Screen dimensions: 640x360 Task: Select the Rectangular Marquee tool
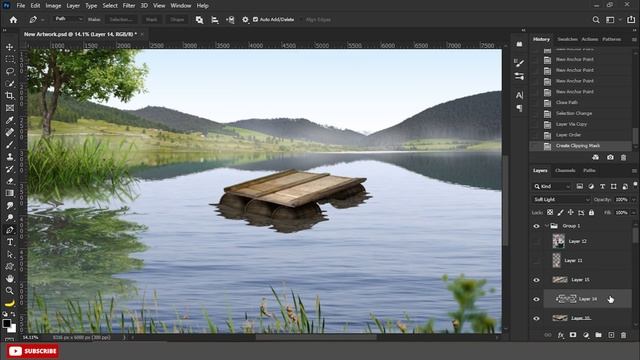pyautogui.click(x=9, y=60)
